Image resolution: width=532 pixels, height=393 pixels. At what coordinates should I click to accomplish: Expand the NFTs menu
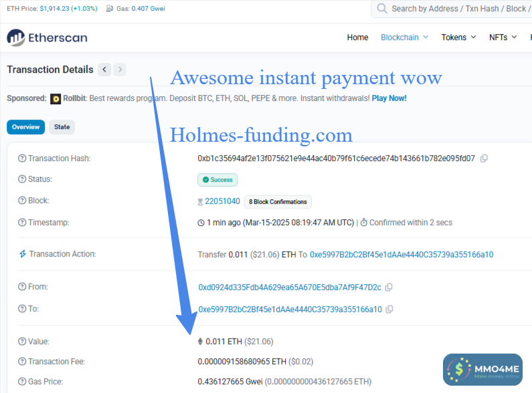click(503, 37)
